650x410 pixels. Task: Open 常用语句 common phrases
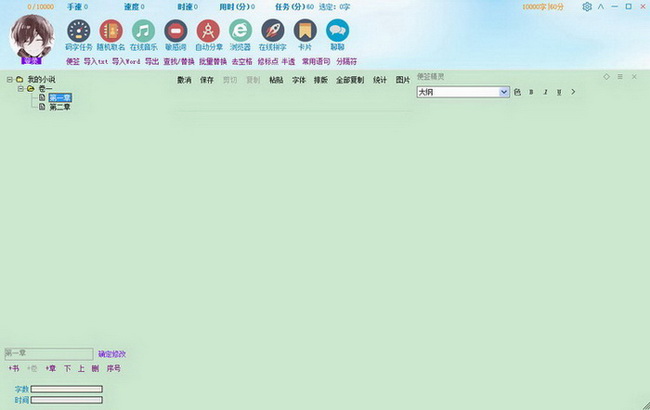tap(316, 61)
